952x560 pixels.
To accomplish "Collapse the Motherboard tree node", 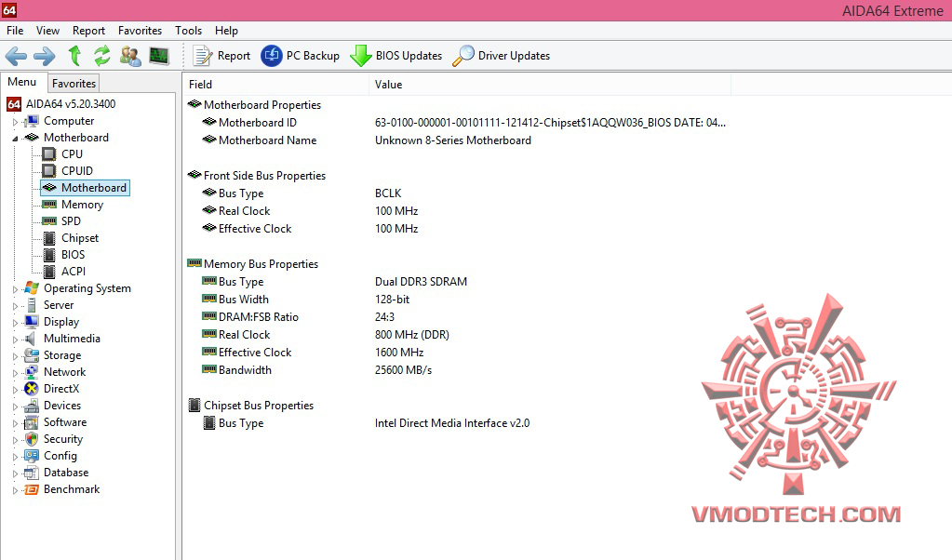I will click(15, 139).
